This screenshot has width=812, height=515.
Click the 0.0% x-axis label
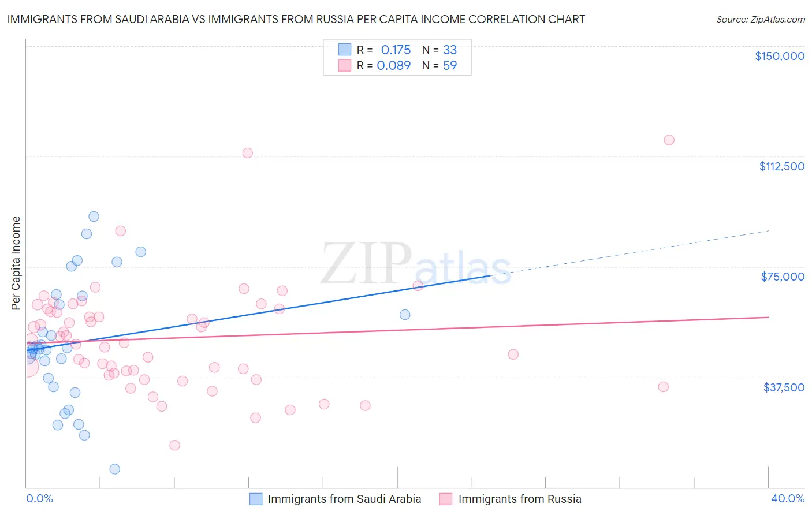point(39,498)
